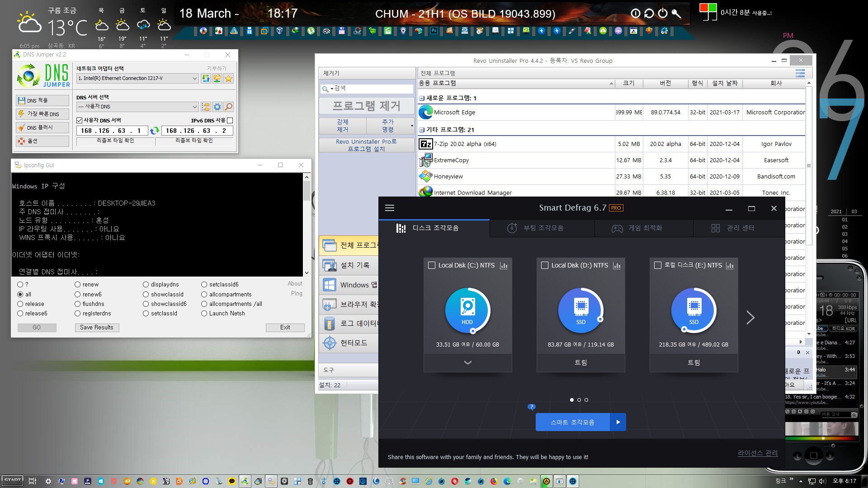
Task: Click the restart icon in top bar
Action: 649,13
